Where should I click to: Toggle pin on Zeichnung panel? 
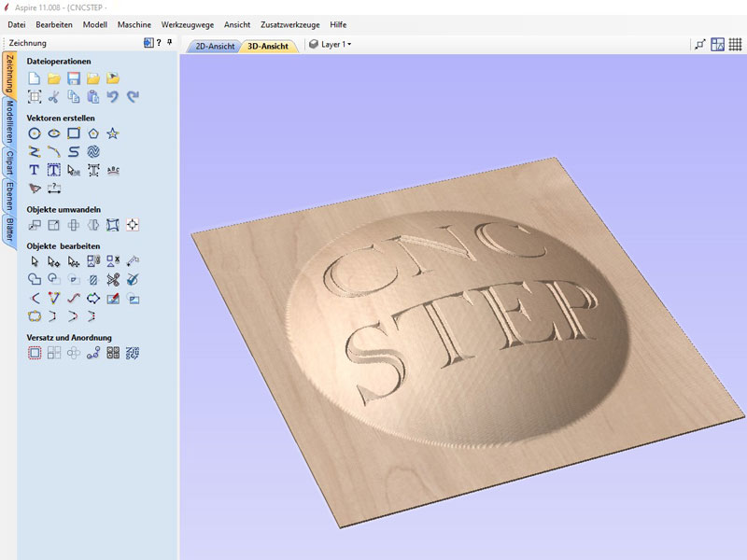pos(170,42)
